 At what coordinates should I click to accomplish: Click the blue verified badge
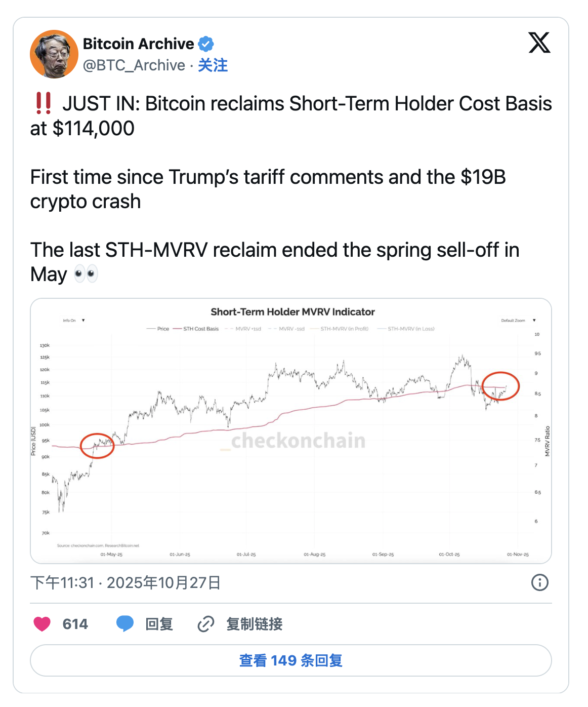point(205,44)
